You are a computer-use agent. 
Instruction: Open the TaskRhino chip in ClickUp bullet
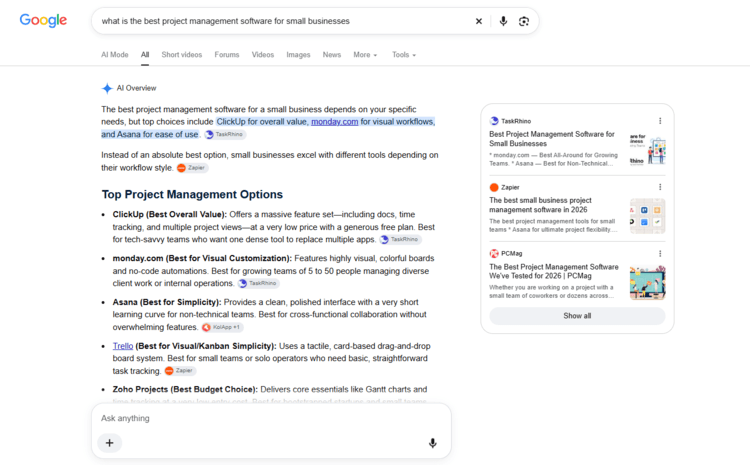pos(400,239)
